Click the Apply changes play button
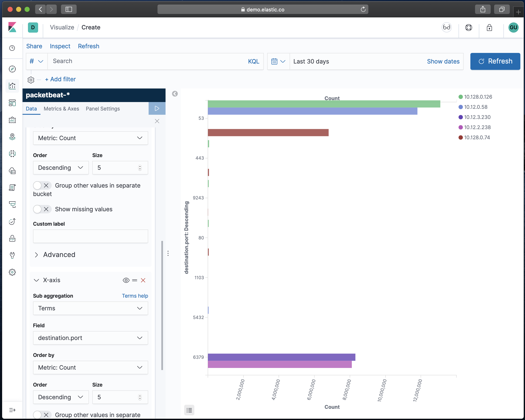The image size is (525, 420). click(x=157, y=108)
